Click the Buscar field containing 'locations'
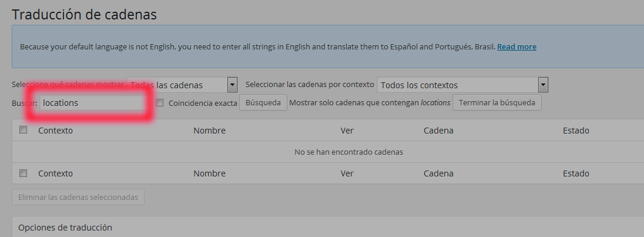The image size is (644, 237). (92, 103)
